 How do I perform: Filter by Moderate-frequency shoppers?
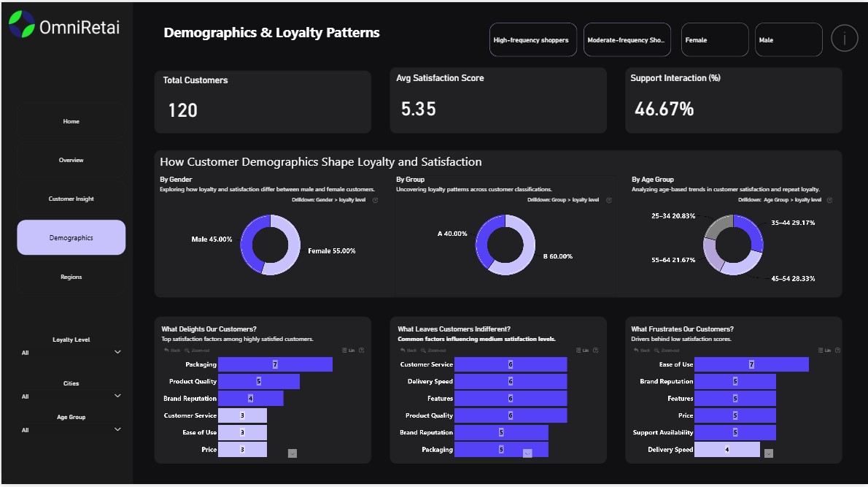pos(627,40)
